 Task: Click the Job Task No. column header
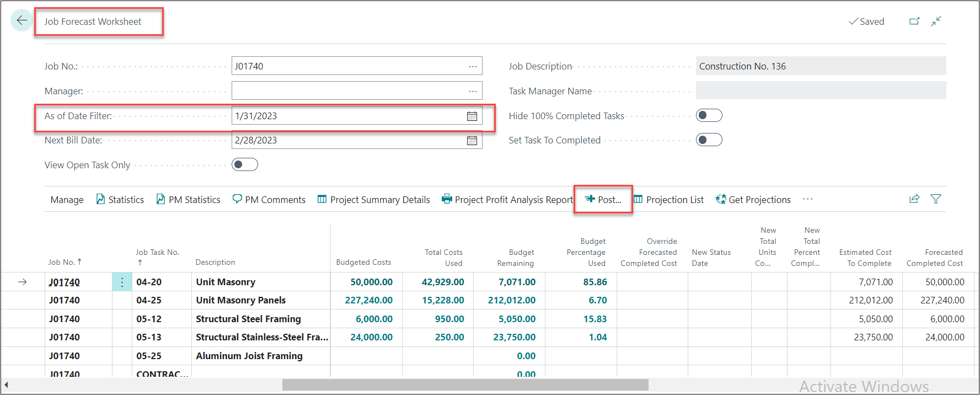point(157,253)
